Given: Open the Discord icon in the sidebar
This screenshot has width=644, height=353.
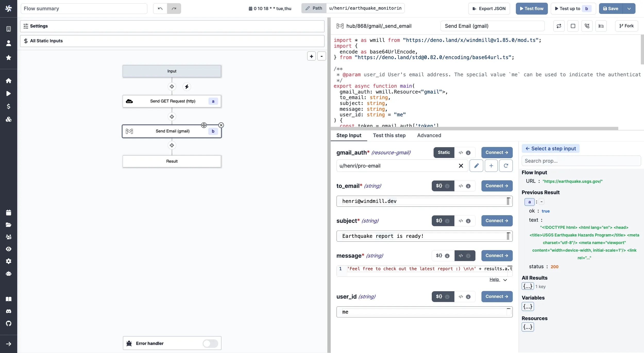Looking at the screenshot, I should pyautogui.click(x=9, y=311).
